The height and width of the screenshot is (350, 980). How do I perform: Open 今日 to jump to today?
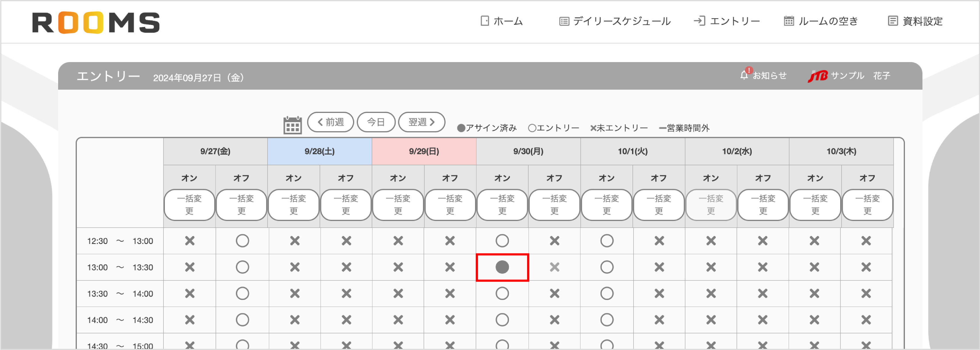click(x=376, y=122)
